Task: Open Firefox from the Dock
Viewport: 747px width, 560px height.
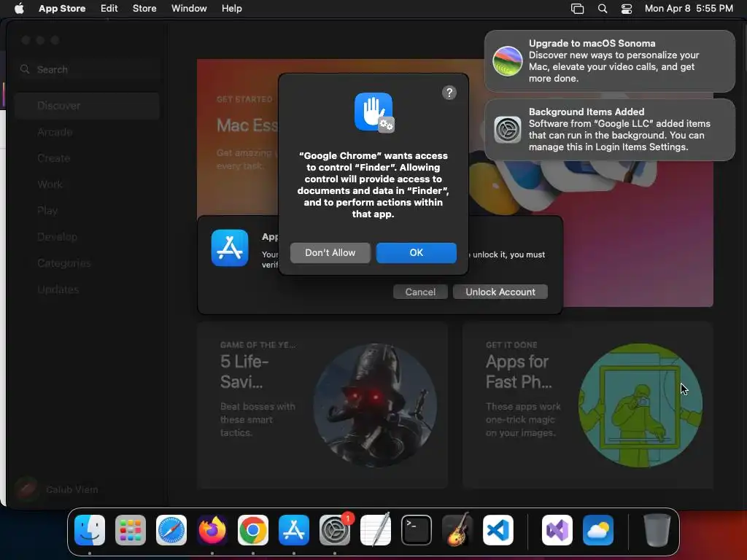Action: pyautogui.click(x=212, y=530)
